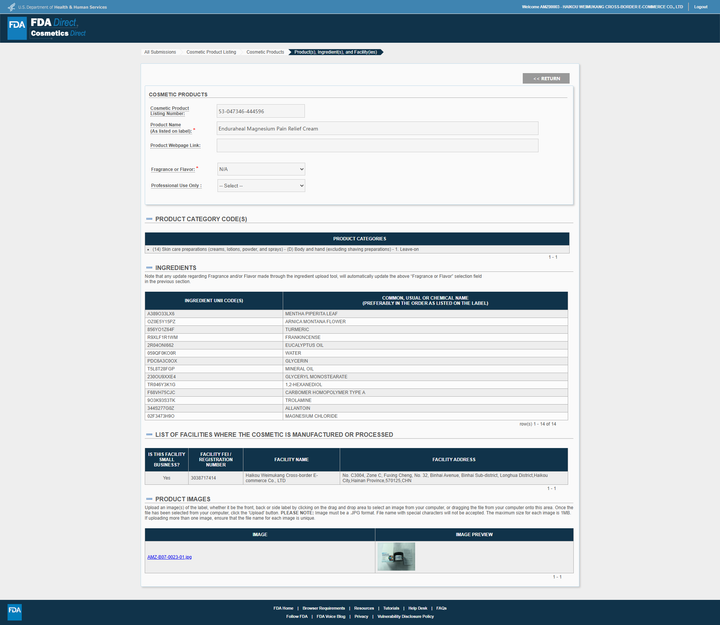Screen dimensions: 720x625
Task: Click the FDA logo in footer
Action: click(x=15, y=611)
